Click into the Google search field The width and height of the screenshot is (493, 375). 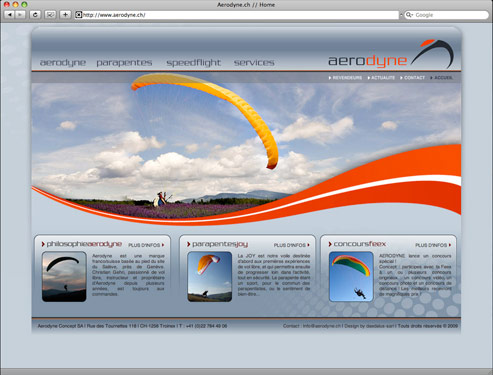447,15
